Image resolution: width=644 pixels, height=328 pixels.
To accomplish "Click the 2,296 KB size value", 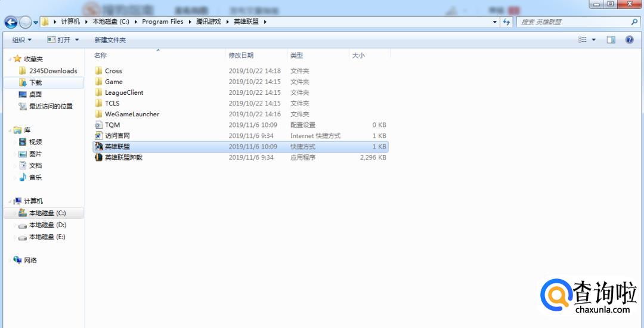I will point(373,157).
